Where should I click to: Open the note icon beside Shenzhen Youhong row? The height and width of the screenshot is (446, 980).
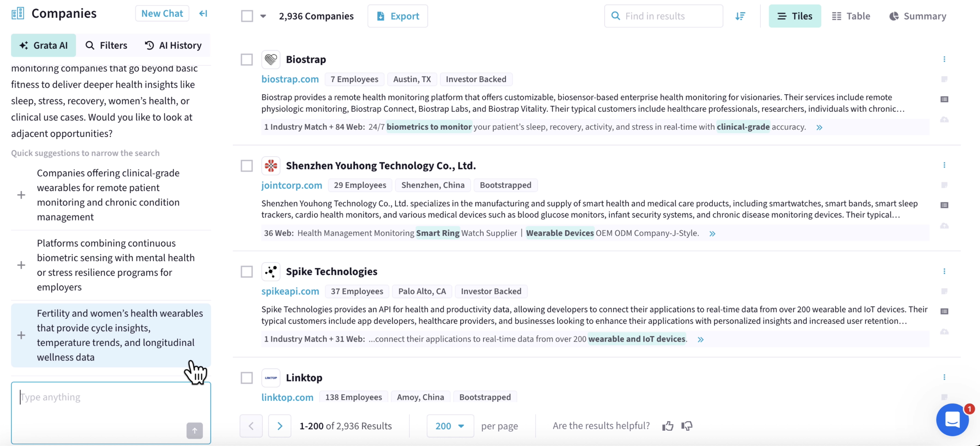pos(945,186)
